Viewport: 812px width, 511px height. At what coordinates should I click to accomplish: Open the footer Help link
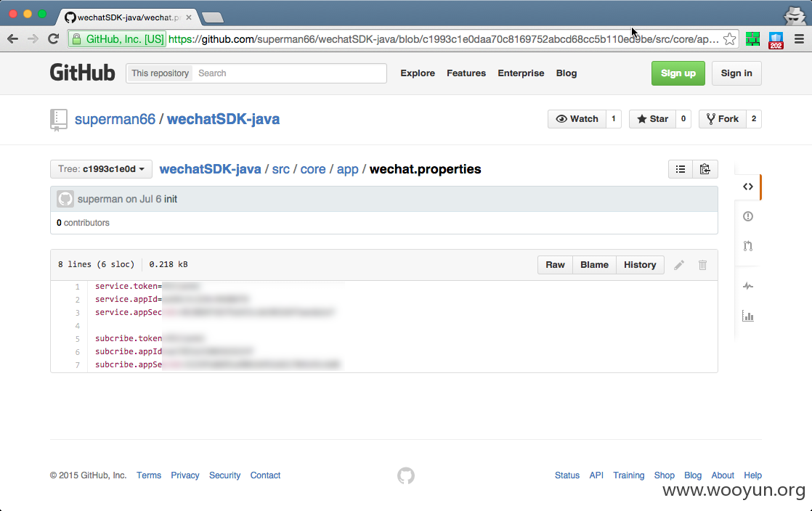[753, 475]
